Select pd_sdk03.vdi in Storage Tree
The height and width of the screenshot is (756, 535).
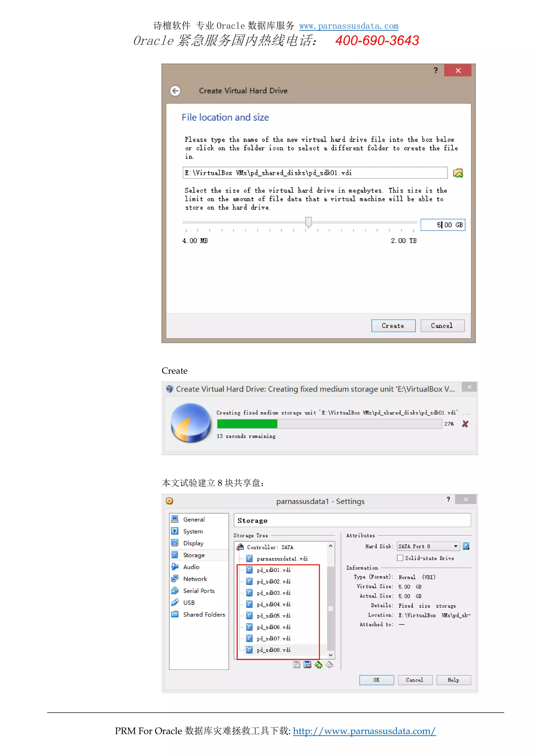pyautogui.click(x=274, y=593)
